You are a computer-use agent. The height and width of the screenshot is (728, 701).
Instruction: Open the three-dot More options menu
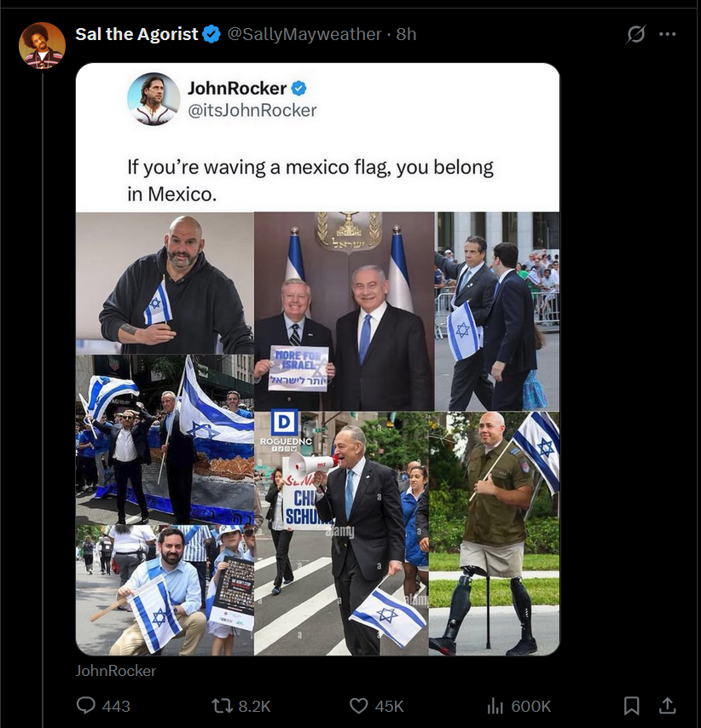[668, 34]
